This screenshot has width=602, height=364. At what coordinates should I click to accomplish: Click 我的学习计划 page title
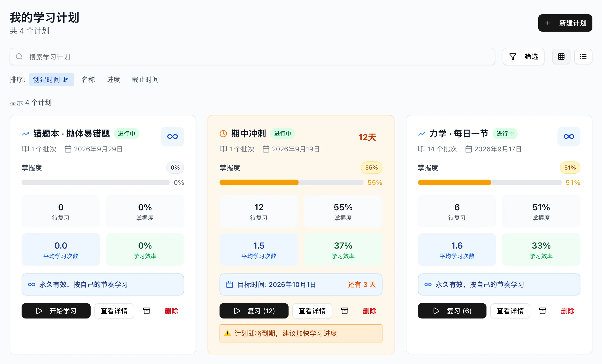pos(45,17)
